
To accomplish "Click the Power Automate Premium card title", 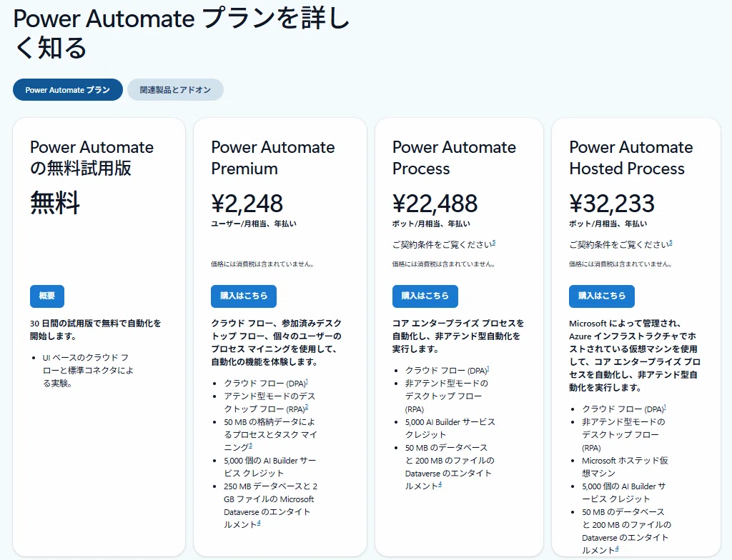I will click(273, 158).
